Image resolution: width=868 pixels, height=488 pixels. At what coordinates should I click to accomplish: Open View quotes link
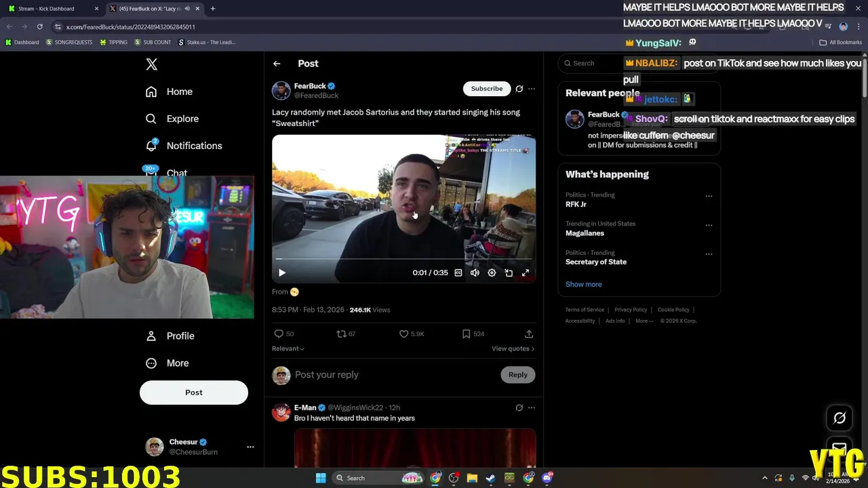(513, 348)
